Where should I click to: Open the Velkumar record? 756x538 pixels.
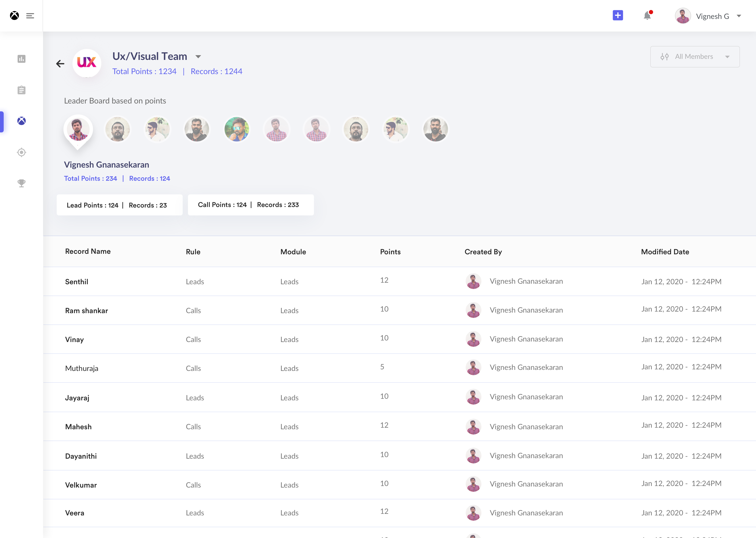click(81, 485)
